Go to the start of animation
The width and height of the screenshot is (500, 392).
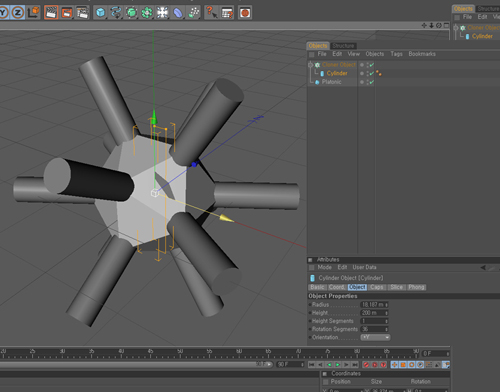[x=311, y=365]
